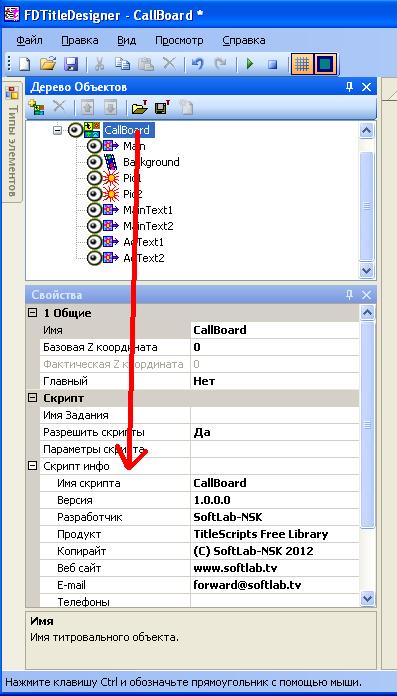Toggle visibility of Pic2 eye icon
The width and height of the screenshot is (397, 696).
point(94,194)
